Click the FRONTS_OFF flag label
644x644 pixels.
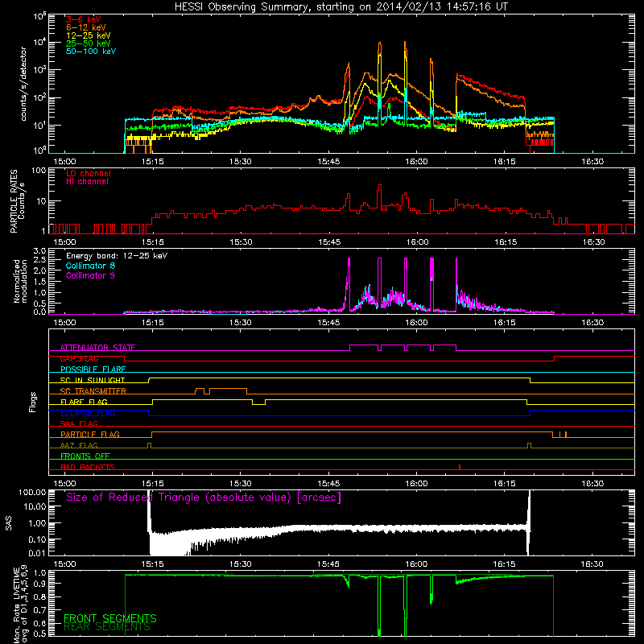click(85, 456)
